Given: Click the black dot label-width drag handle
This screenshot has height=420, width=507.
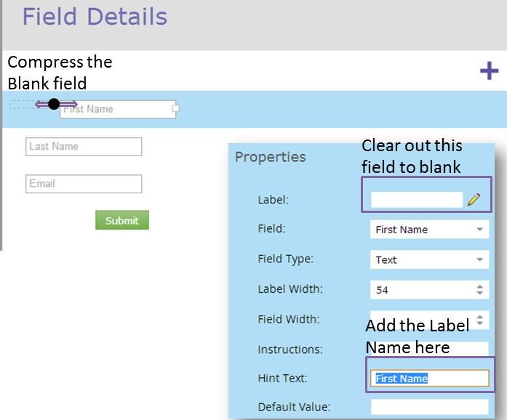Looking at the screenshot, I should 54,104.
